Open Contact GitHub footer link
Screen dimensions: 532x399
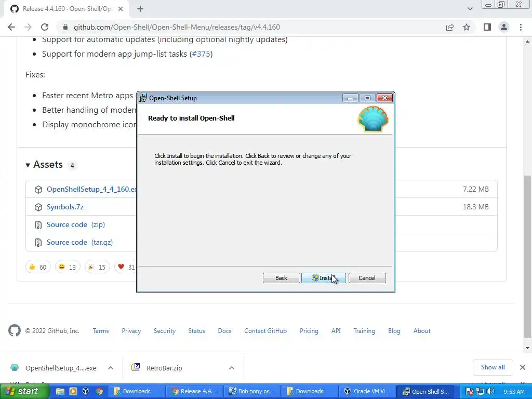(265, 331)
